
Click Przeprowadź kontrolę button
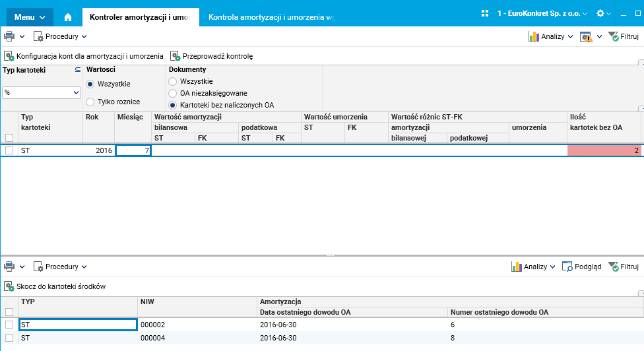click(211, 56)
